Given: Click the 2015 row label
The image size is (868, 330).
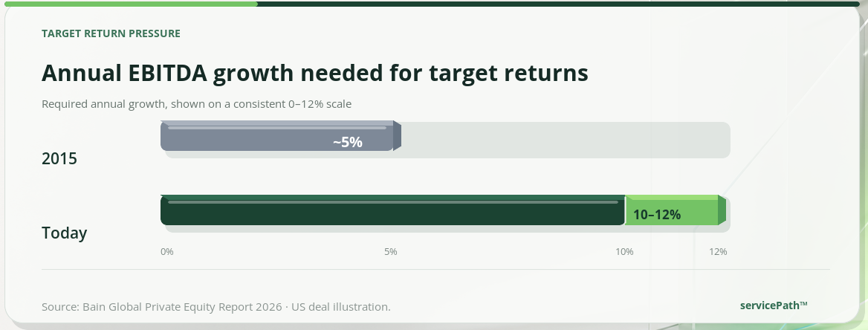Looking at the screenshot, I should click(x=59, y=159).
